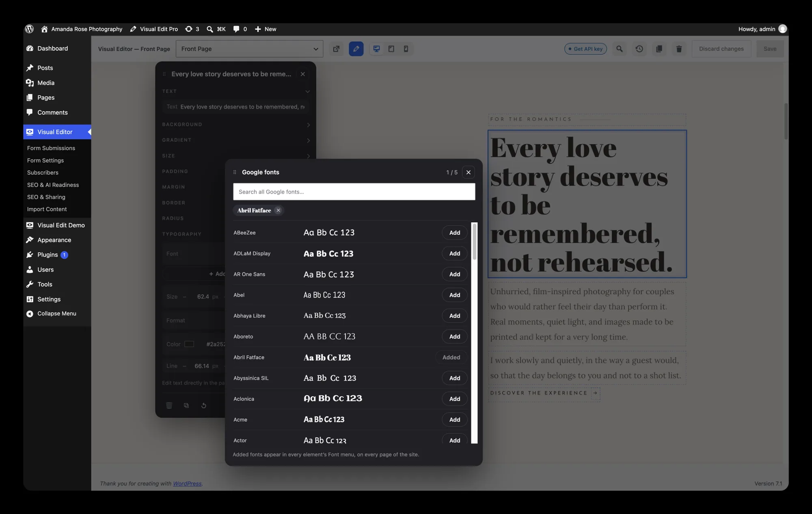Open Appearance in the sidebar menu
The width and height of the screenshot is (812, 514).
point(54,240)
